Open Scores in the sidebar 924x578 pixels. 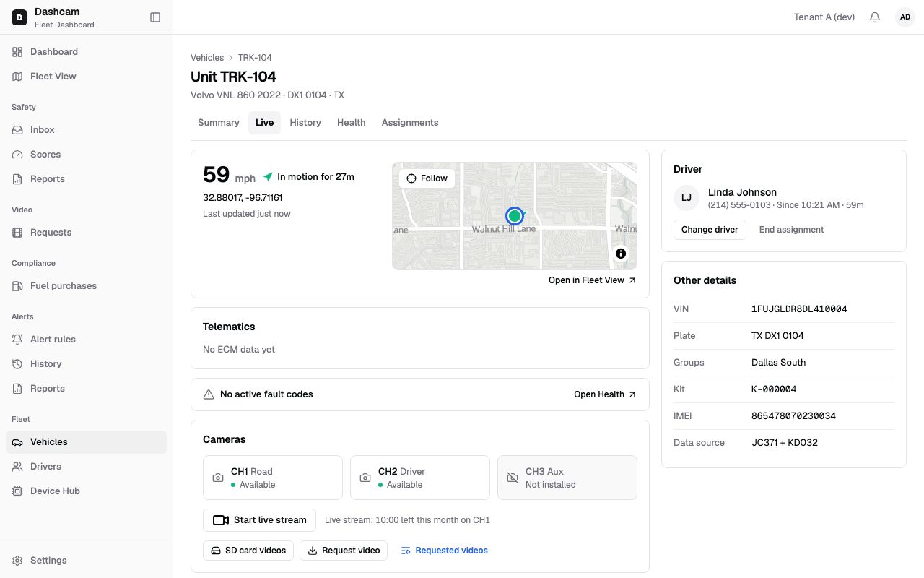tap(86, 155)
